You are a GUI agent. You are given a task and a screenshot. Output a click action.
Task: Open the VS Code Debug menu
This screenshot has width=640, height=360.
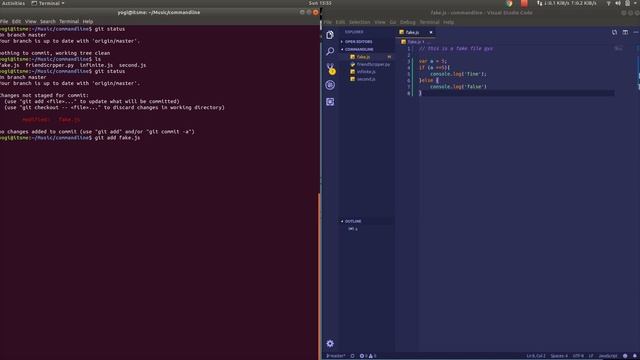tap(407, 22)
